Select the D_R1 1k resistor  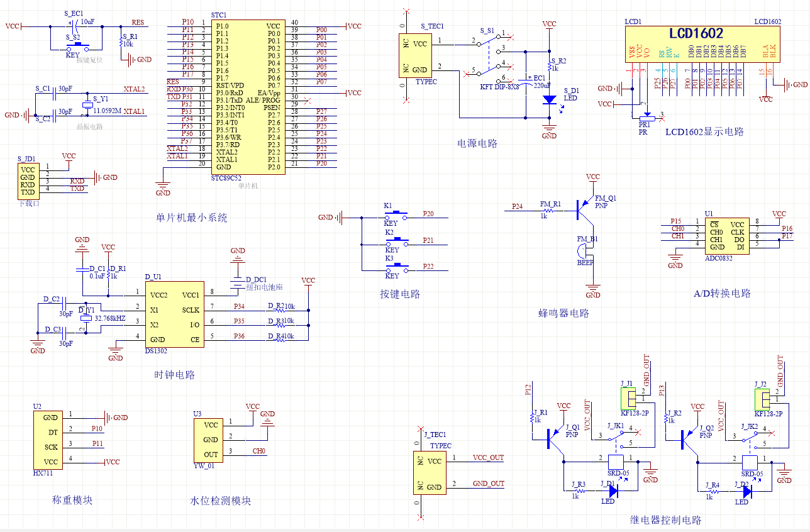click(x=108, y=274)
